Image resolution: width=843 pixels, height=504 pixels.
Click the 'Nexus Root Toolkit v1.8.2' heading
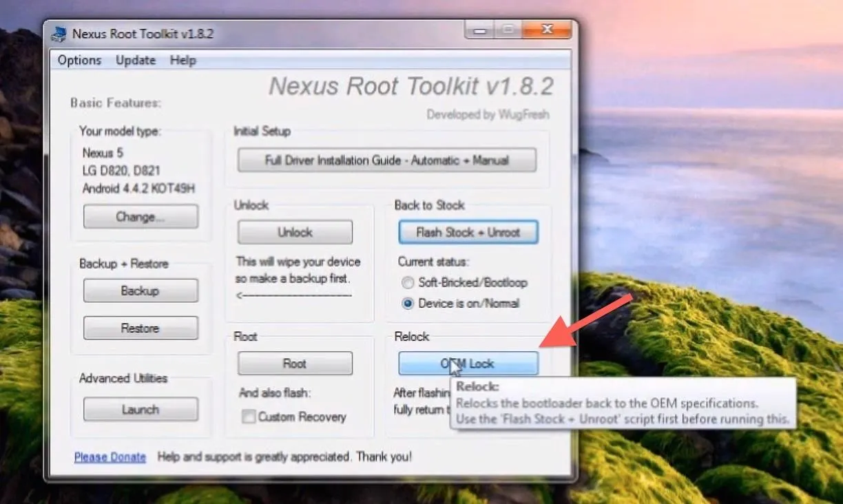click(x=411, y=86)
